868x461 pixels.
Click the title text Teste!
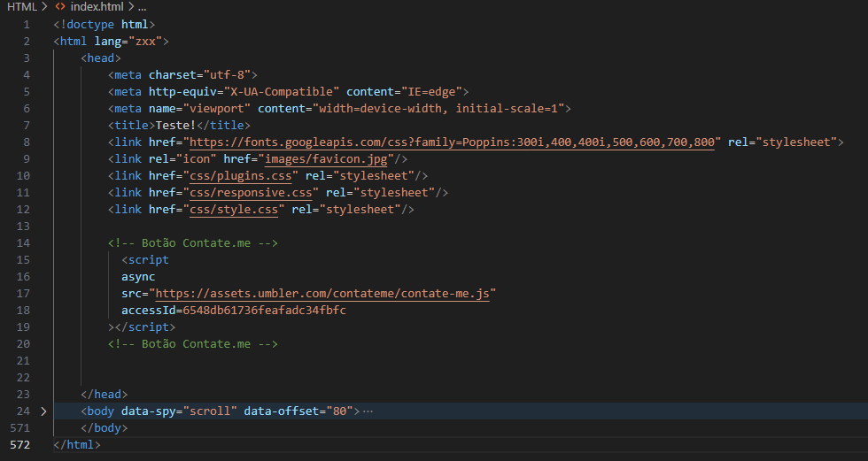tap(176, 126)
